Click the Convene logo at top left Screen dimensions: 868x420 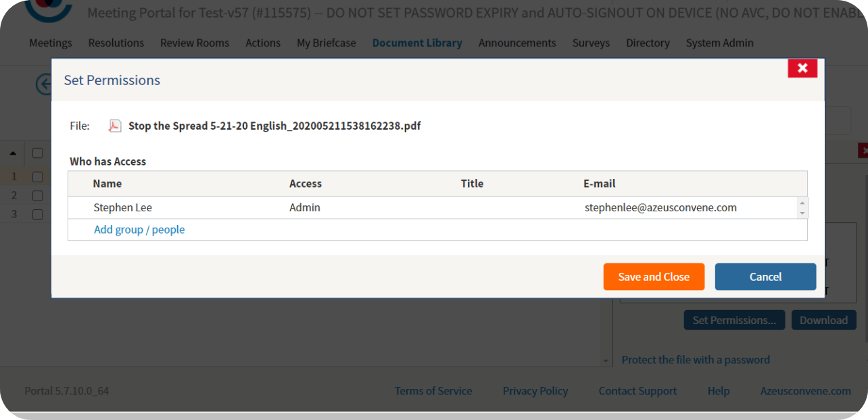point(47,9)
